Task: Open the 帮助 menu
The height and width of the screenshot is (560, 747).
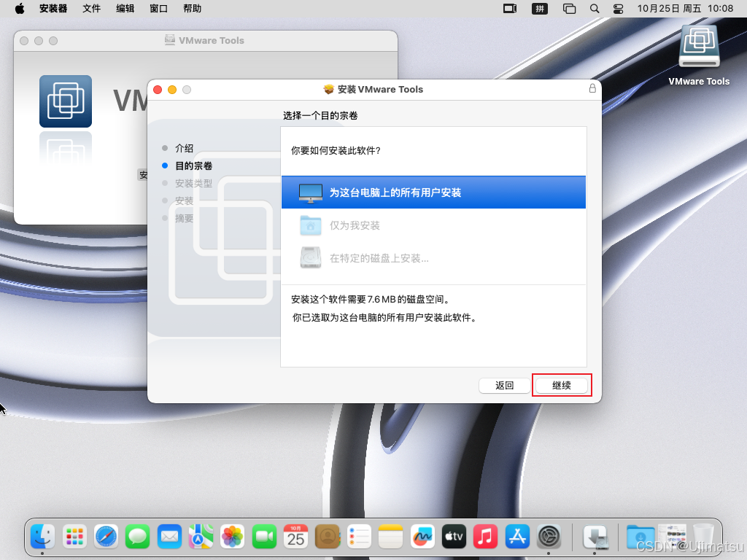Action: 192,9
